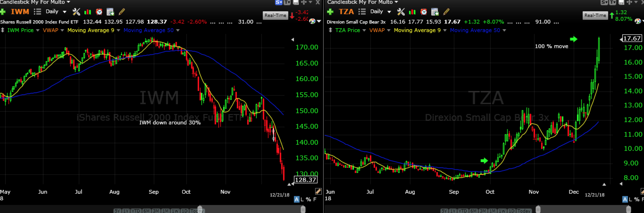The image size is (644, 213).
Task: Toggle log scale L in TZA chart
Action: click(630, 199)
